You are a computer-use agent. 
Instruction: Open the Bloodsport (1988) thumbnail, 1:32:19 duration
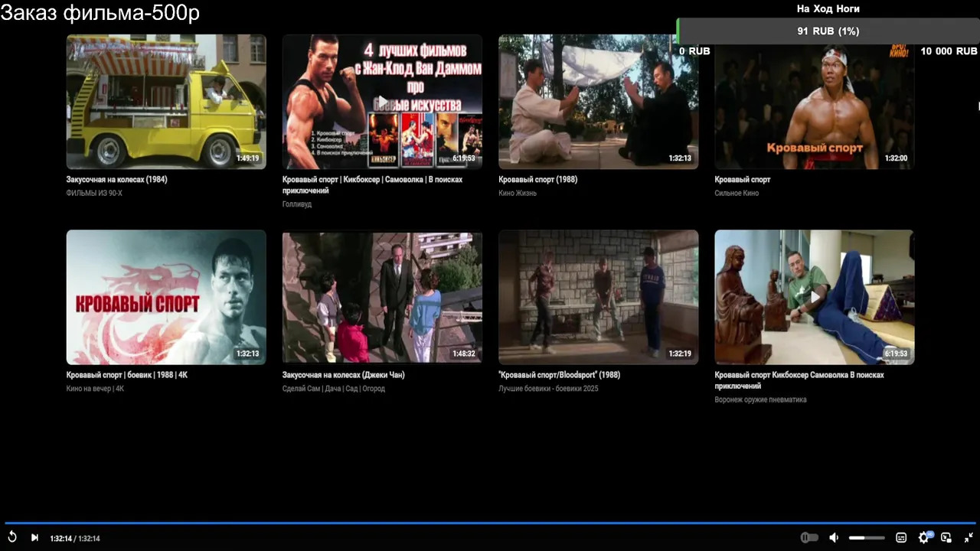(598, 297)
